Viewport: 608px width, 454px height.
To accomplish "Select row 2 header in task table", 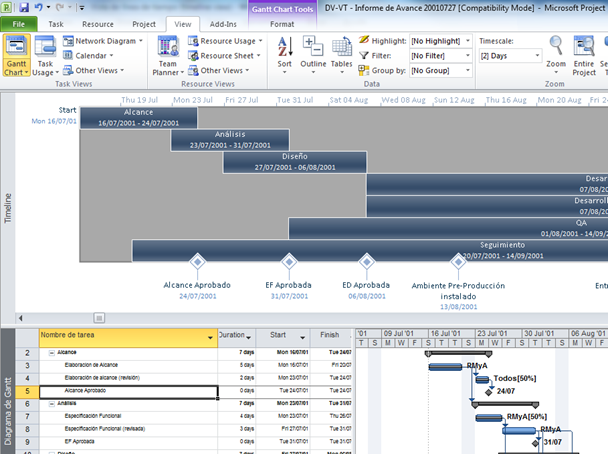I will pyautogui.click(x=27, y=353).
